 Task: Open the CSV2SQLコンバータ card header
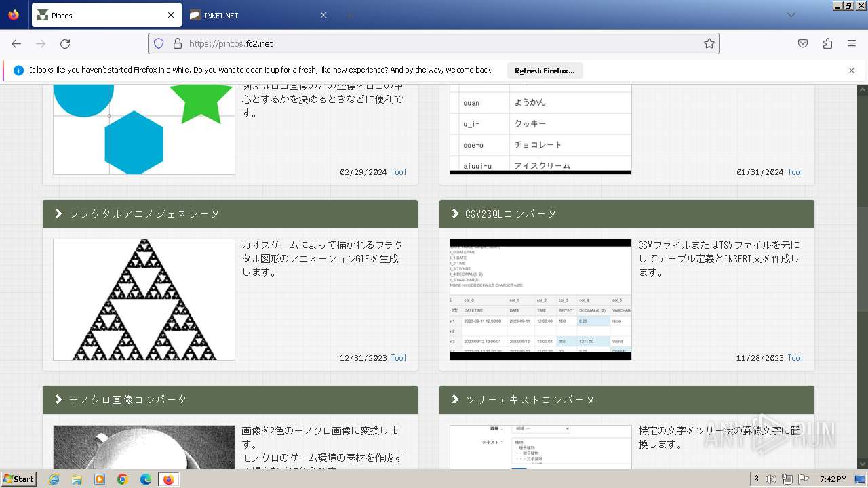(627, 213)
